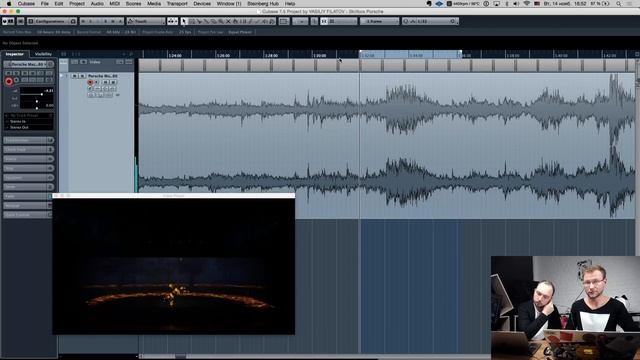640x360 pixels.
Task: Open the Audio menu
Action: pyautogui.click(x=97, y=4)
